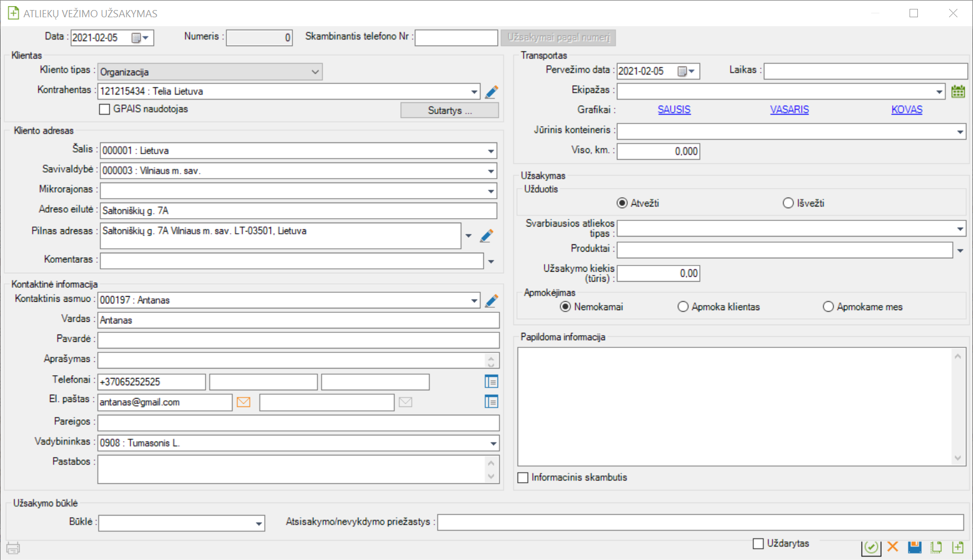Expand the Kliento tipas dropdown

(315, 72)
